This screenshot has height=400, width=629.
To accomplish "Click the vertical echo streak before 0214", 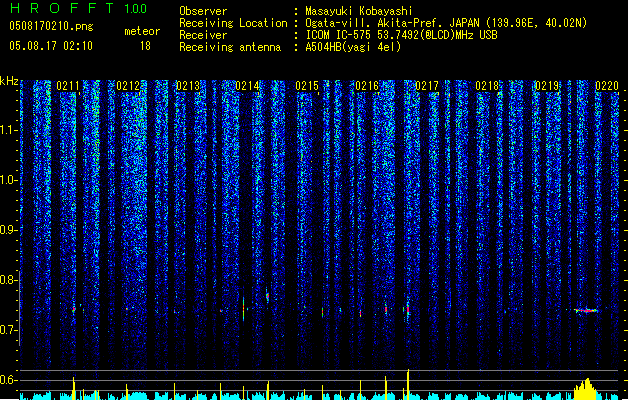I will (243, 309).
